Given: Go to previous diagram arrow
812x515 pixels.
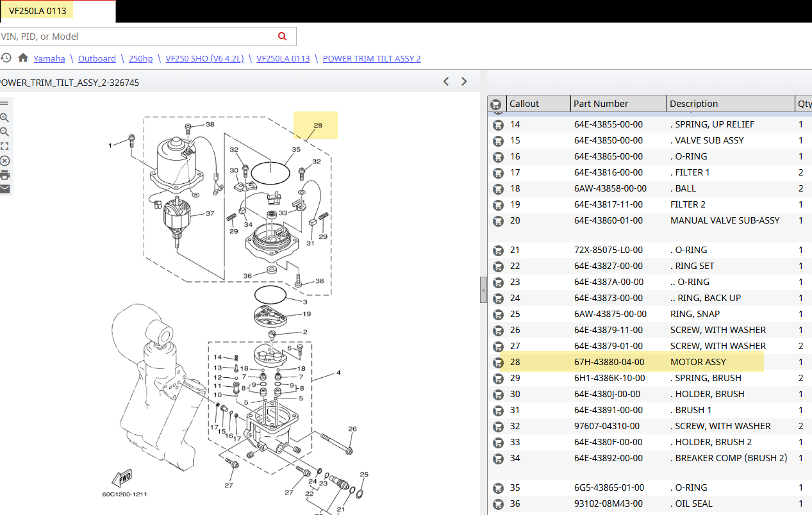Looking at the screenshot, I should 447,81.
